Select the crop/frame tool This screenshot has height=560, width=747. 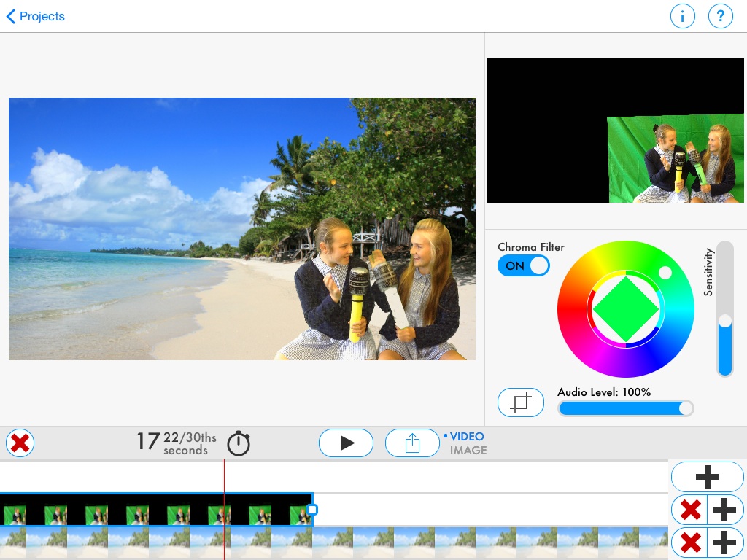(521, 402)
